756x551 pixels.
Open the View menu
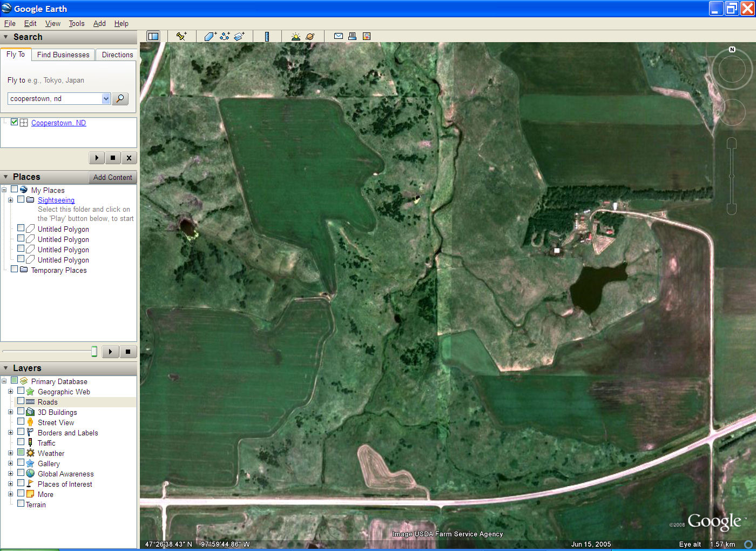click(53, 23)
